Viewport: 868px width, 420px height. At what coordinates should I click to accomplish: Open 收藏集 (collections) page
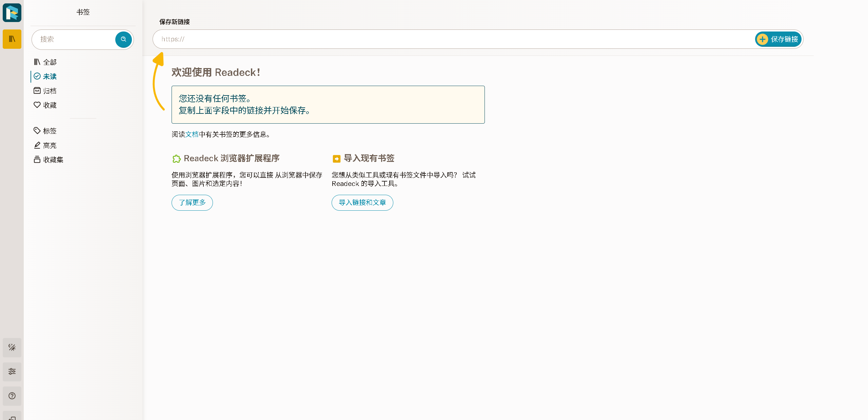pos(53,160)
